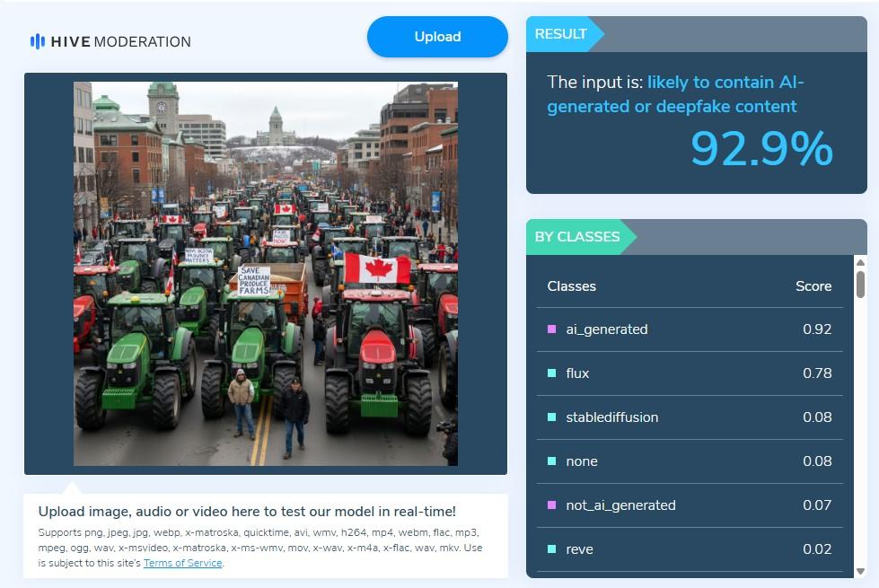Click the BY CLASSES panel header tab
The width and height of the screenshot is (879, 588).
(x=581, y=237)
